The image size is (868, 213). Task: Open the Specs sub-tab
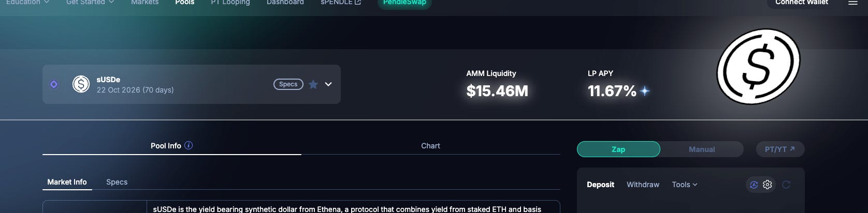[117, 182]
